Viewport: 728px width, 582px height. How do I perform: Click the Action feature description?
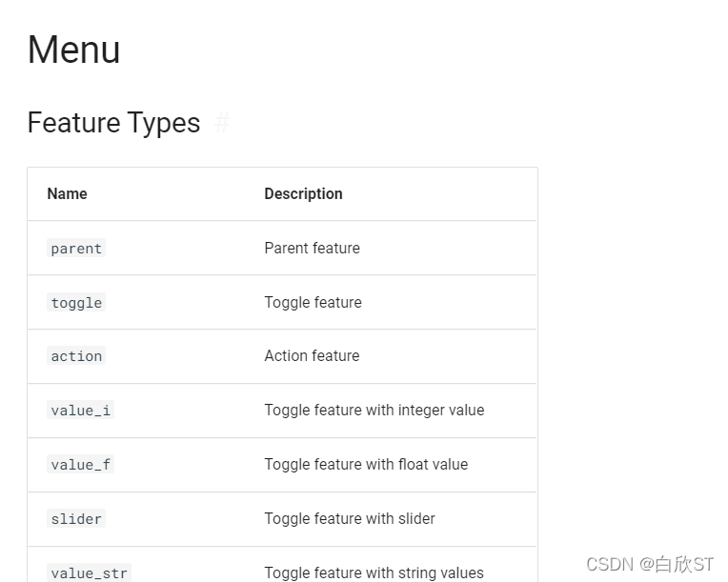[312, 356]
